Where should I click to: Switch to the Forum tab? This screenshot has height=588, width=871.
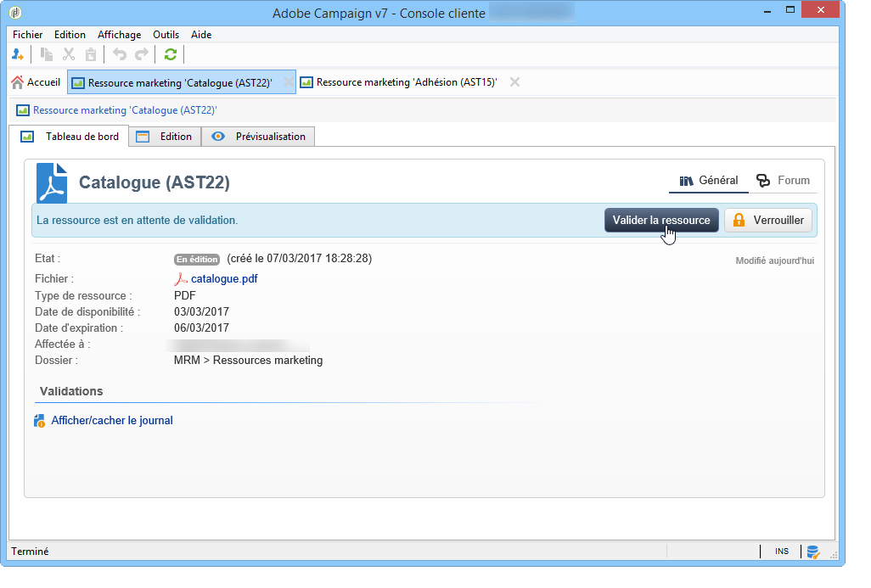(784, 181)
